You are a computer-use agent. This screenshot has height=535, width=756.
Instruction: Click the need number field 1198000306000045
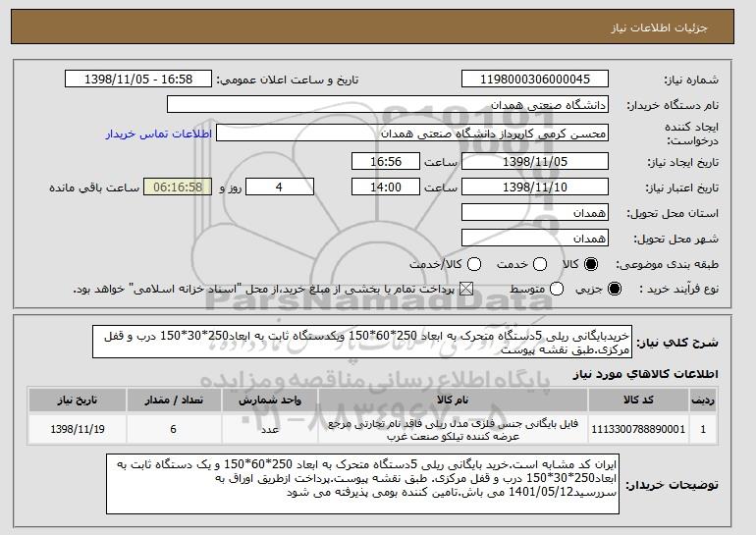click(535, 80)
